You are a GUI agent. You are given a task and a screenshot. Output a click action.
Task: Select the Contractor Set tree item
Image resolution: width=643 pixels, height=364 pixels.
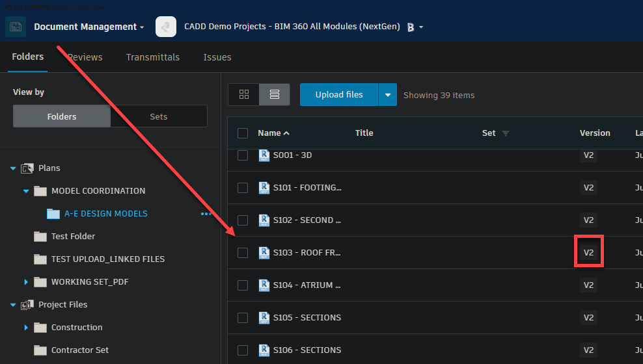click(80, 350)
